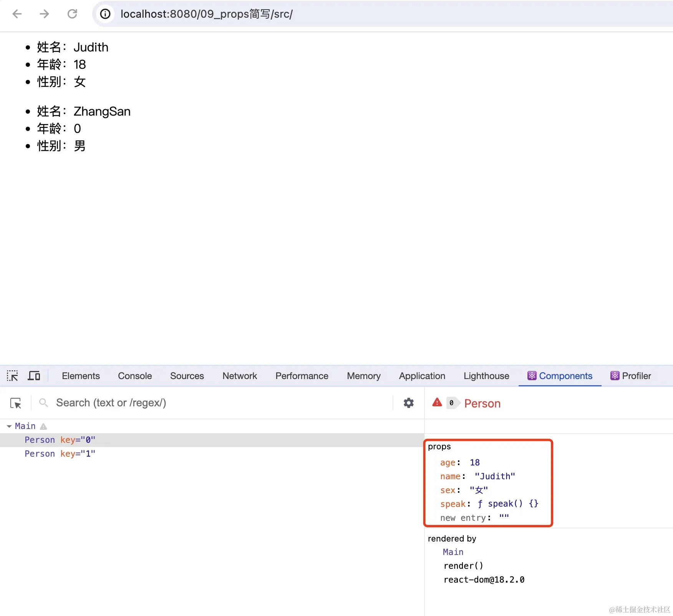The image size is (673, 616).
Task: Collapse the Main component tree node
Action: [9, 426]
